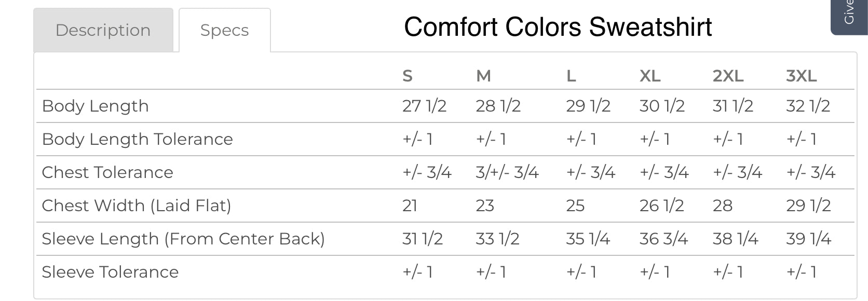The height and width of the screenshot is (301, 868).
Task: Click the Comfort Colors Sweatshirt heading
Action: click(558, 27)
